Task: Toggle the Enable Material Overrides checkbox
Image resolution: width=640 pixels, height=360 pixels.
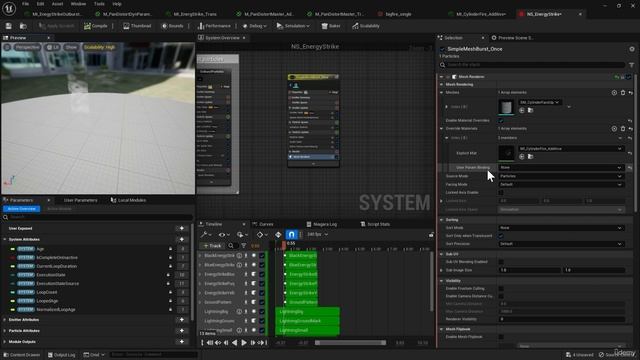Action: point(501,120)
